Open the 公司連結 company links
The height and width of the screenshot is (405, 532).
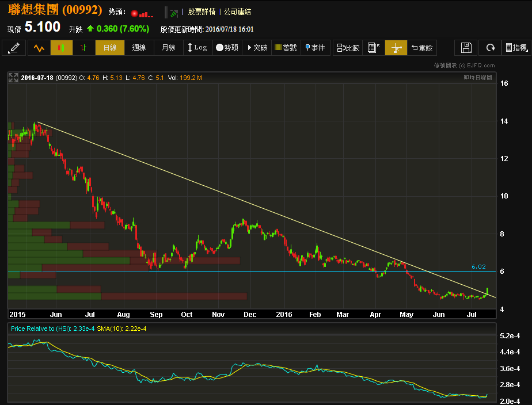pos(237,12)
